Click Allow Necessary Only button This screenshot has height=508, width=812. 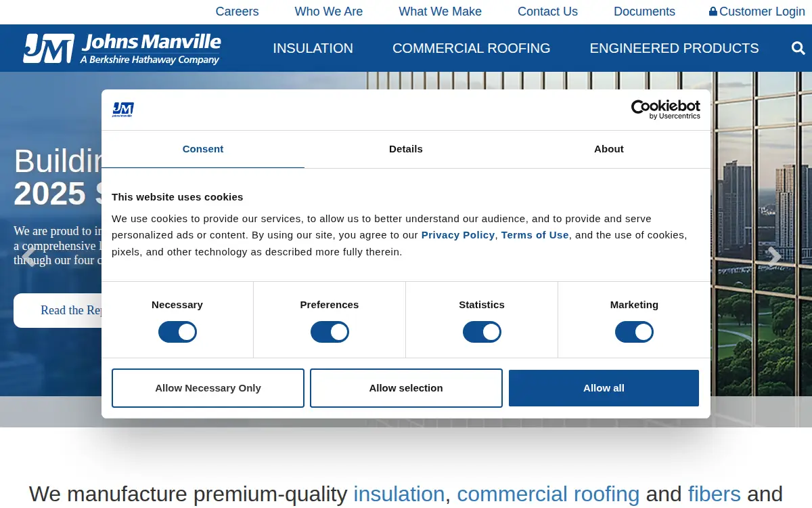208,388
